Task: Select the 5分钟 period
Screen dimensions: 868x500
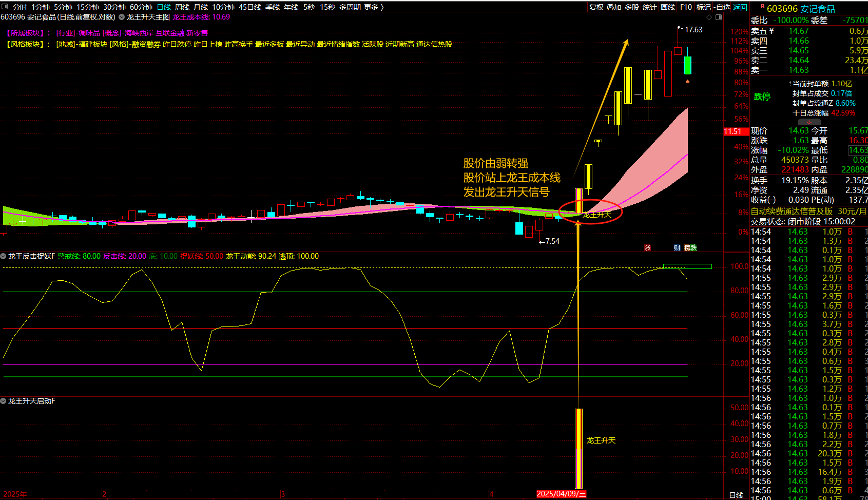Action: point(63,7)
